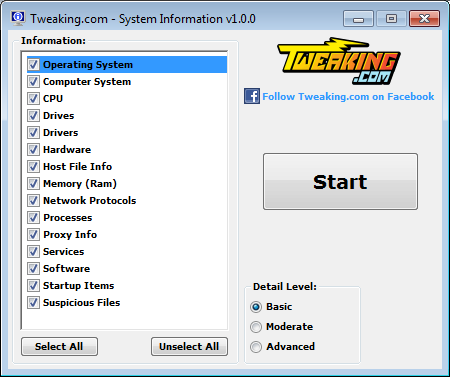This screenshot has width=450, height=377.
Task: Start the system information scan
Action: (x=340, y=182)
